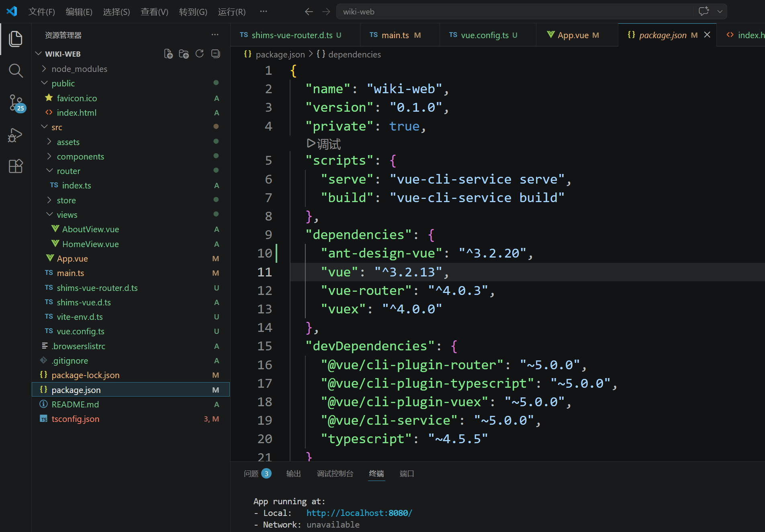
Task: Collapse the WIKI-WEB project root
Action: point(62,54)
